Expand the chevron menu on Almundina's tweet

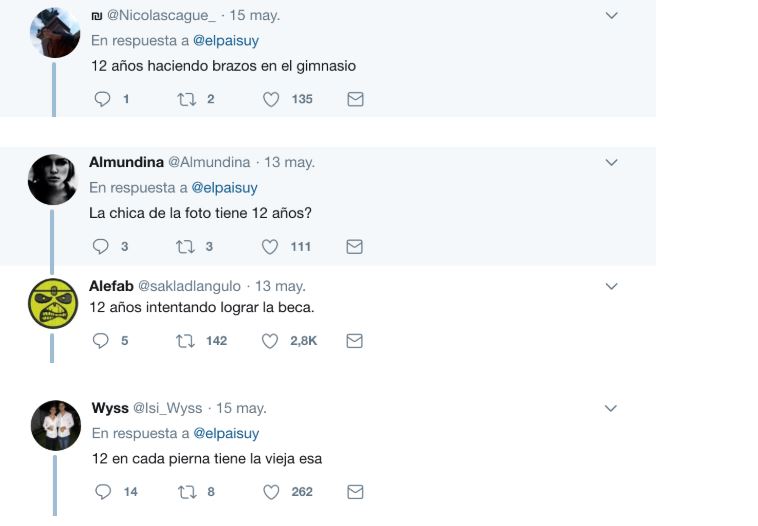pos(612,162)
